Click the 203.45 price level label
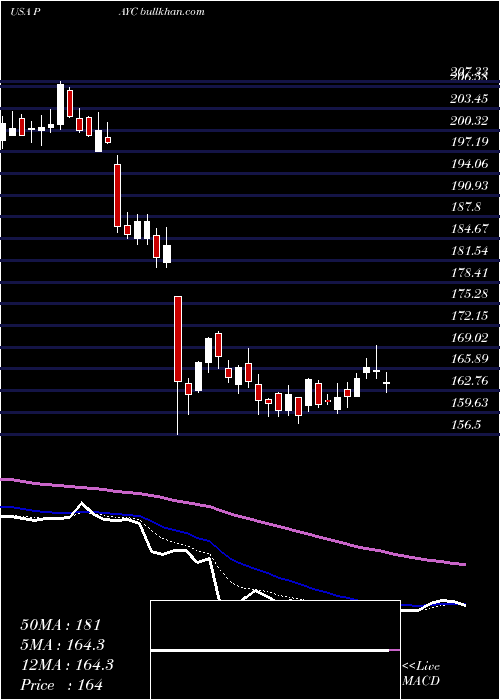This screenshot has width=500, height=700. click(x=469, y=99)
